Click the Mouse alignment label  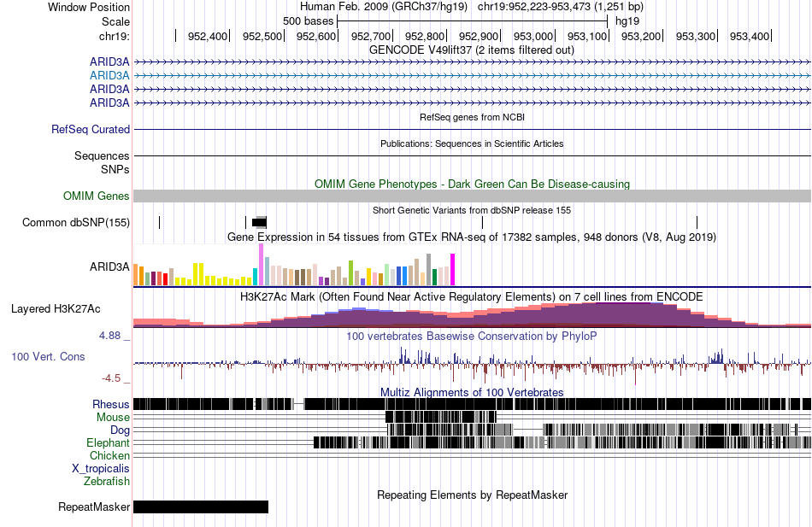click(x=113, y=418)
